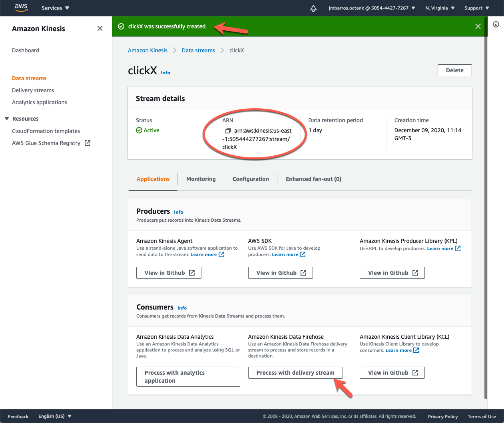This screenshot has height=423, width=504.
Task: Open the N. Virginia region selector
Action: (440, 8)
